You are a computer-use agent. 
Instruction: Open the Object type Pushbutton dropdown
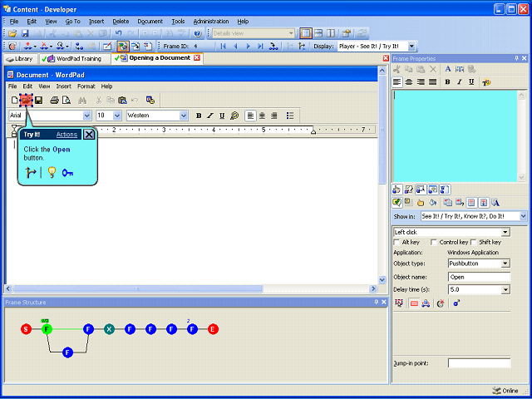click(x=505, y=264)
